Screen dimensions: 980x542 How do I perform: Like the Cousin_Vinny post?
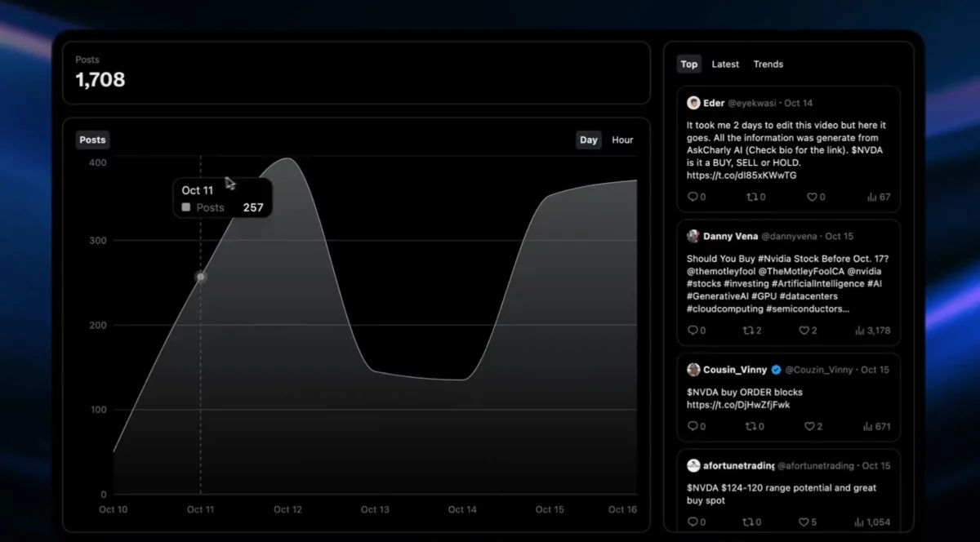point(808,426)
